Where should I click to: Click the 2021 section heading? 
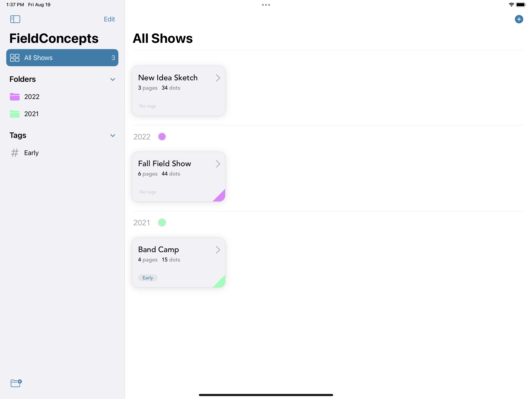142,223
